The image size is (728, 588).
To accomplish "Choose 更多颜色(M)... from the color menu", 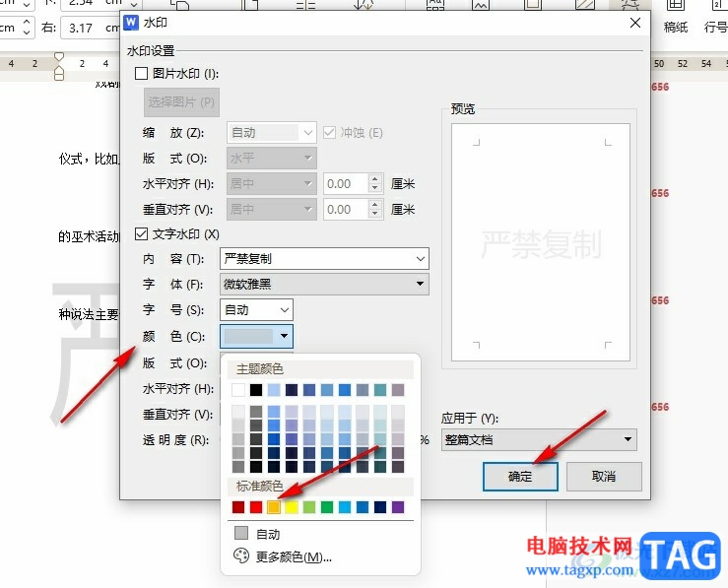I will 294,556.
